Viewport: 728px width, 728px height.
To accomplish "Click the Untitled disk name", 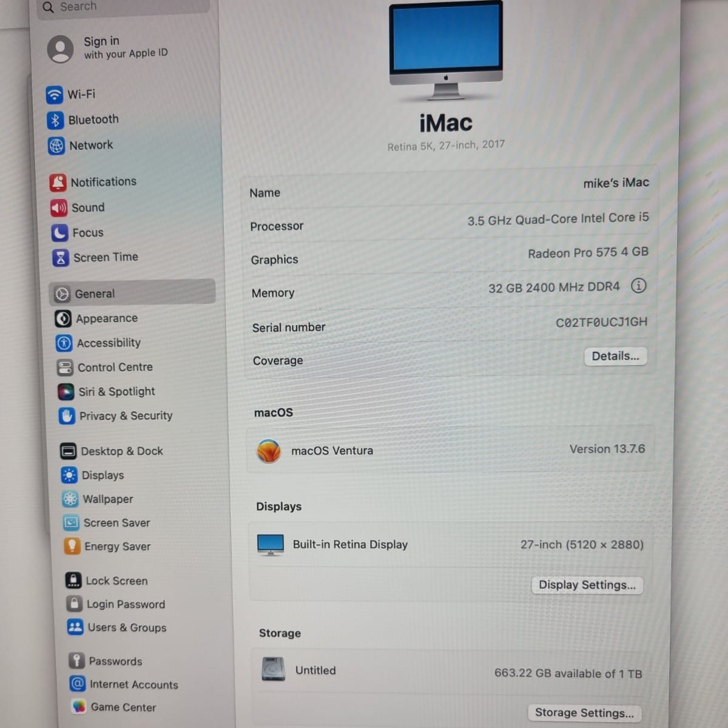I will (315, 670).
